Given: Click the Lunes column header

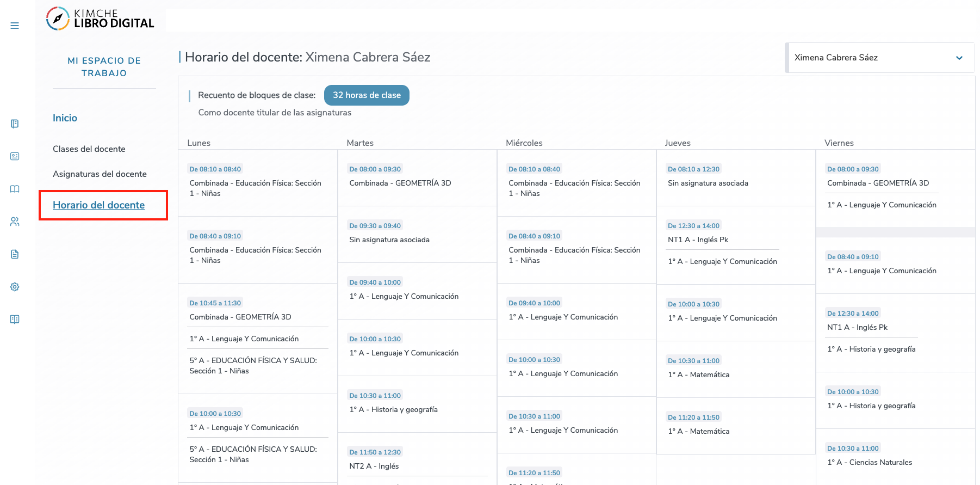Looking at the screenshot, I should tap(199, 143).
